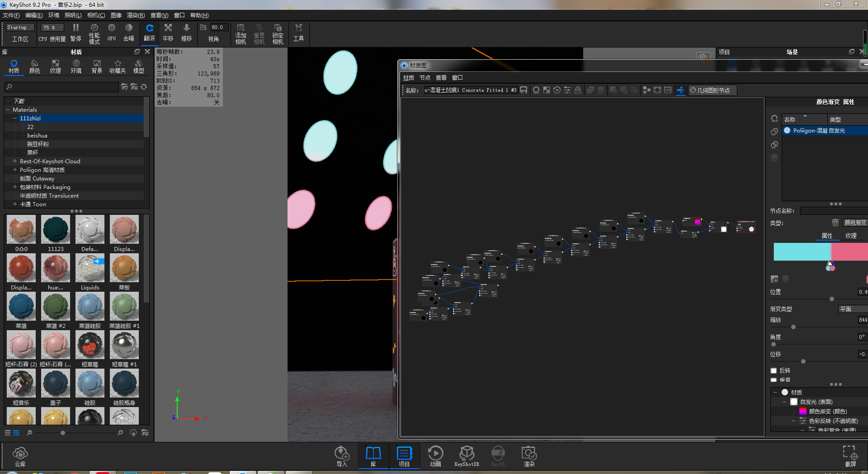The width and height of the screenshot is (868, 474).
Task: Select the 11123 material thumbnail
Action: (56, 233)
